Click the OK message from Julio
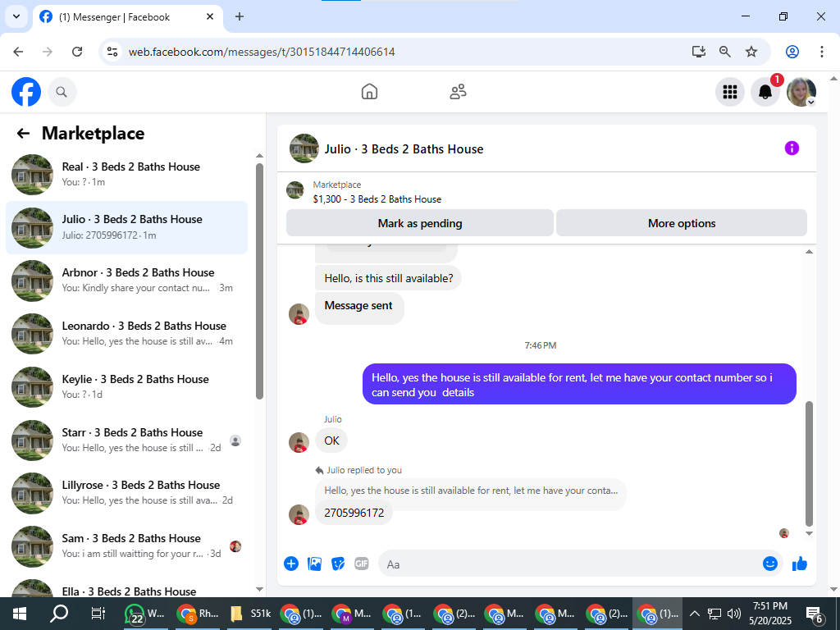This screenshot has height=630, width=840. click(x=331, y=441)
